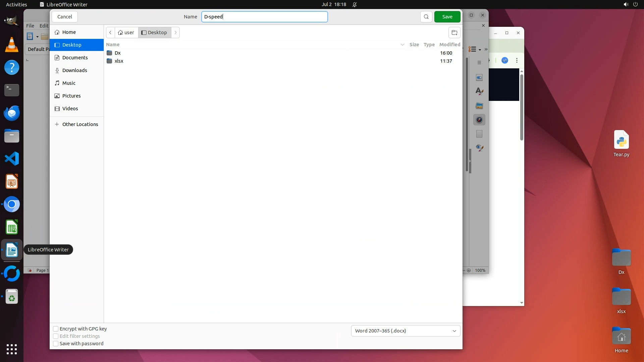Screen dimensions: 644x362
Task: Open the Navigator sidebar panel icon
Action: tap(479, 120)
